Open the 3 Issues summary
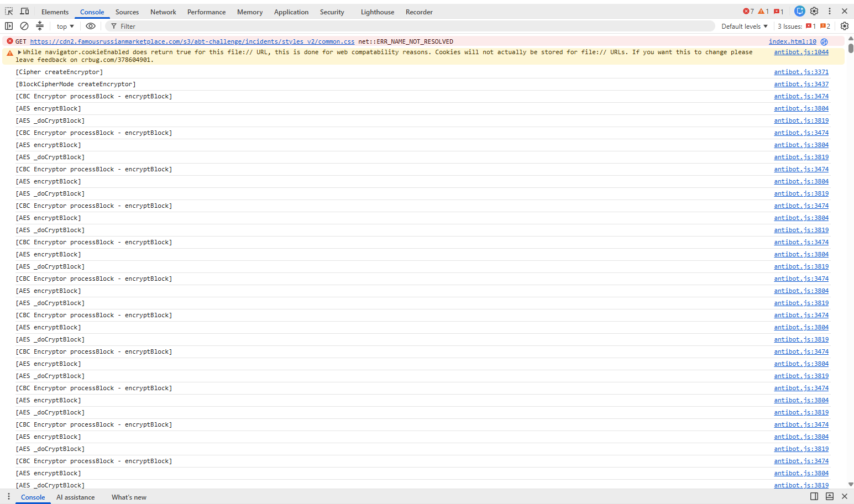This screenshot has height=504, width=854. 804,27
